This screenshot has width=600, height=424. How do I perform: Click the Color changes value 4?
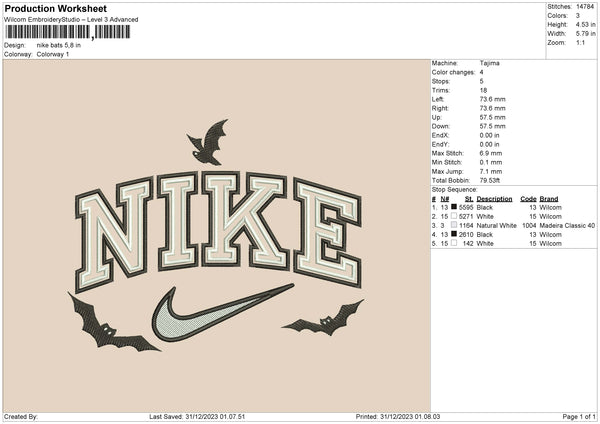click(481, 72)
